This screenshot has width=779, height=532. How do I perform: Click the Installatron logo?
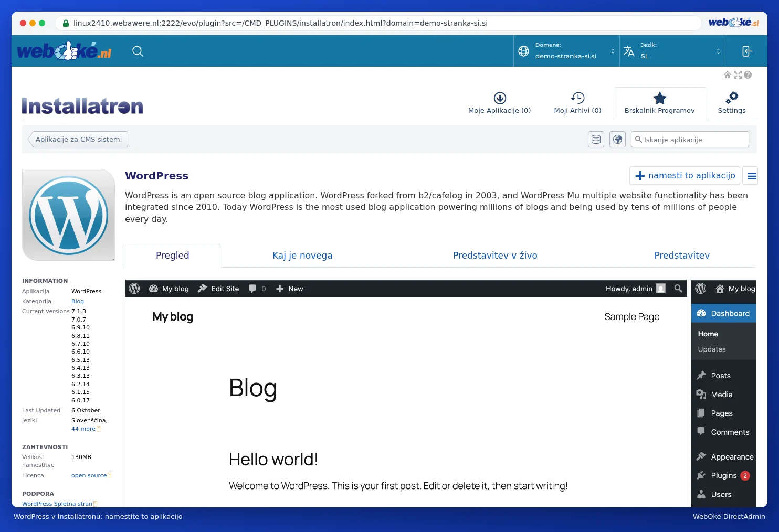click(x=82, y=105)
